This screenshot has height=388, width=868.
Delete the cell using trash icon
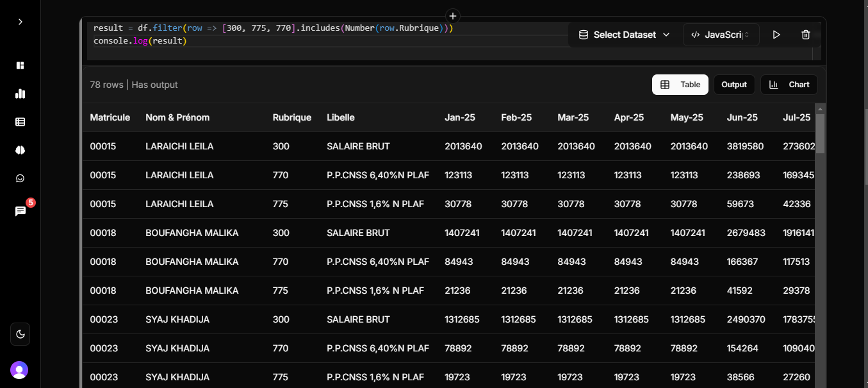coord(806,35)
